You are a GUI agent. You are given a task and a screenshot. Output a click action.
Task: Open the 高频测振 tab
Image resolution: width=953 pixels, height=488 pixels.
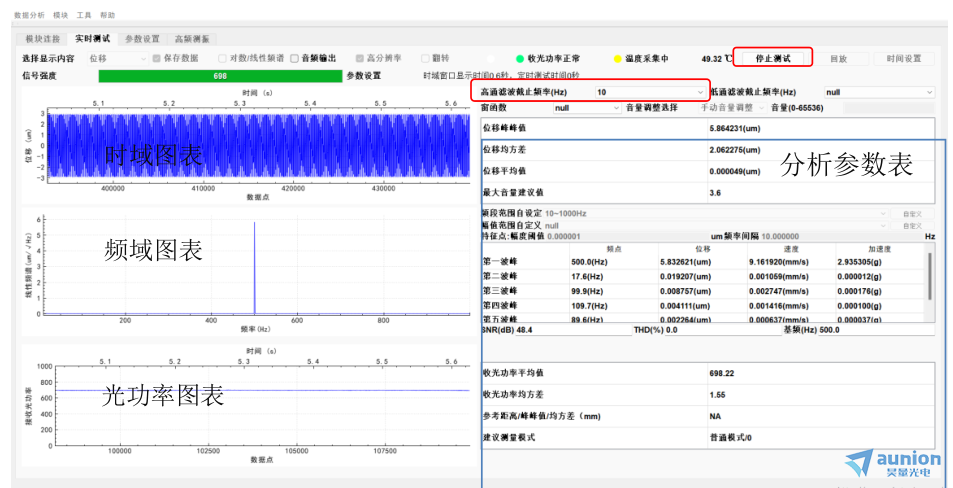(x=192, y=39)
